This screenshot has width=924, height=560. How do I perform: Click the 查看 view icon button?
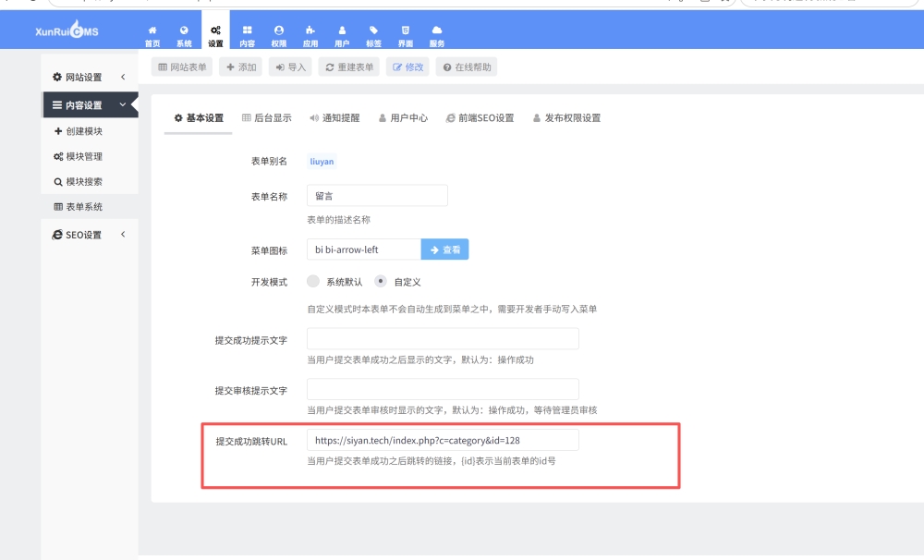[445, 250]
